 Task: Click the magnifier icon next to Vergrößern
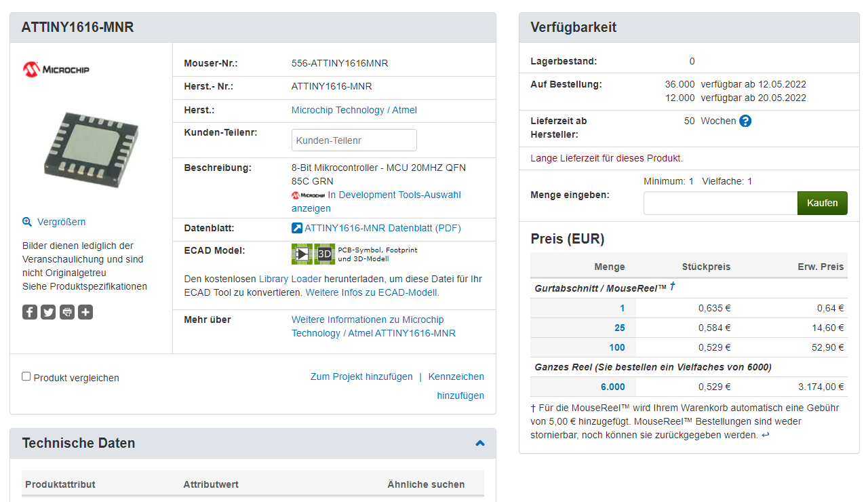point(27,222)
